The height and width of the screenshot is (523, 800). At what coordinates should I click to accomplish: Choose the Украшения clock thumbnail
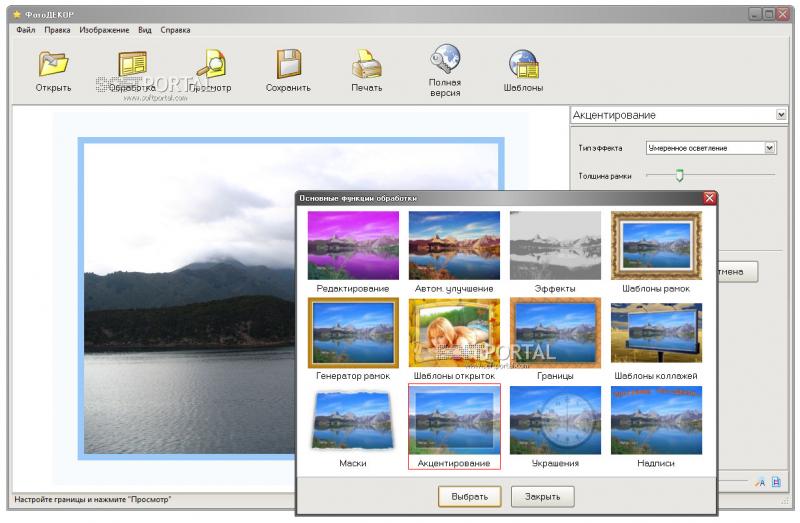click(x=555, y=420)
